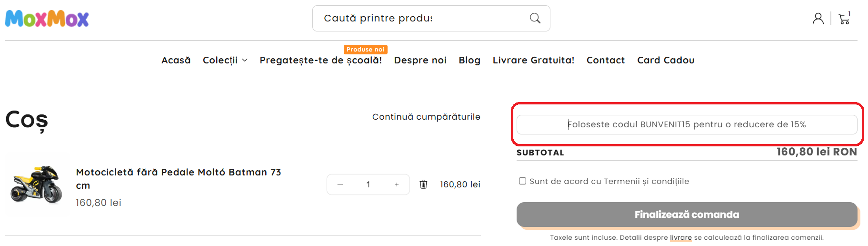Click the Batman motorcycle thumbnail

click(x=37, y=185)
